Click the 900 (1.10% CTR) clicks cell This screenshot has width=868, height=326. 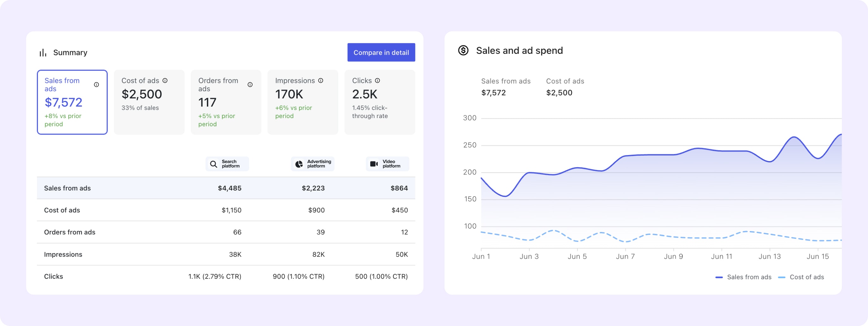(299, 276)
